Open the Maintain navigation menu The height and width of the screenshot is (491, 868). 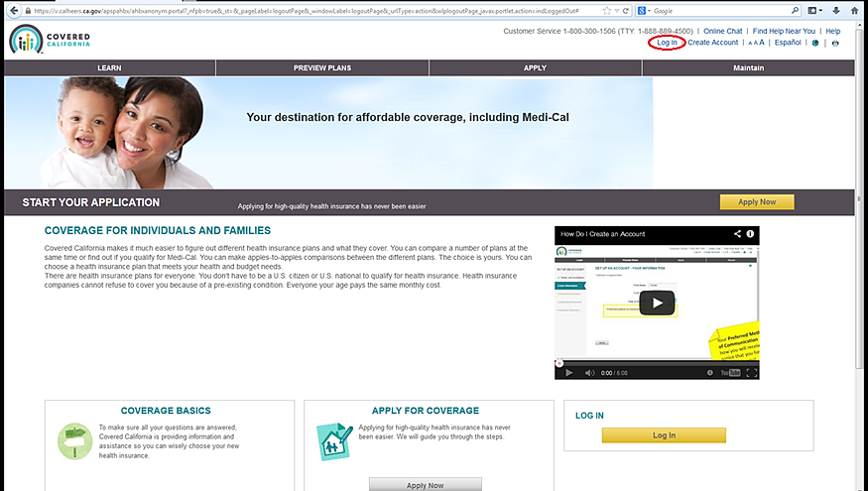[x=748, y=67]
